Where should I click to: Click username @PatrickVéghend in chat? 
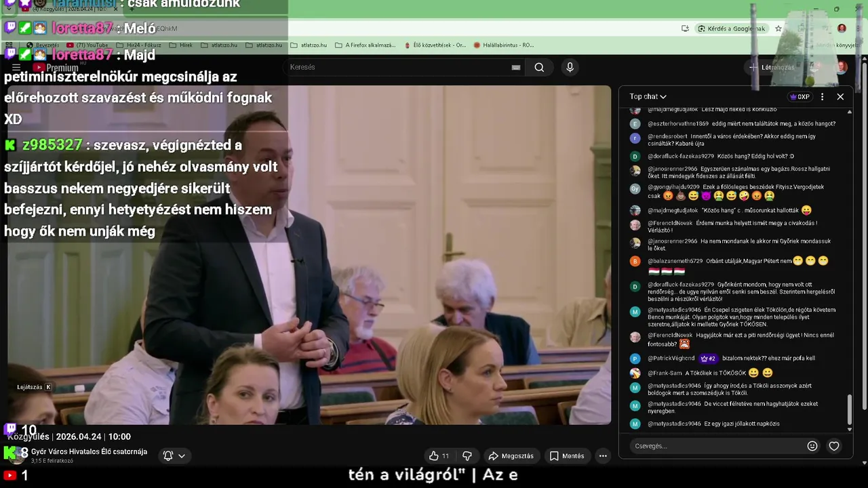(x=671, y=358)
